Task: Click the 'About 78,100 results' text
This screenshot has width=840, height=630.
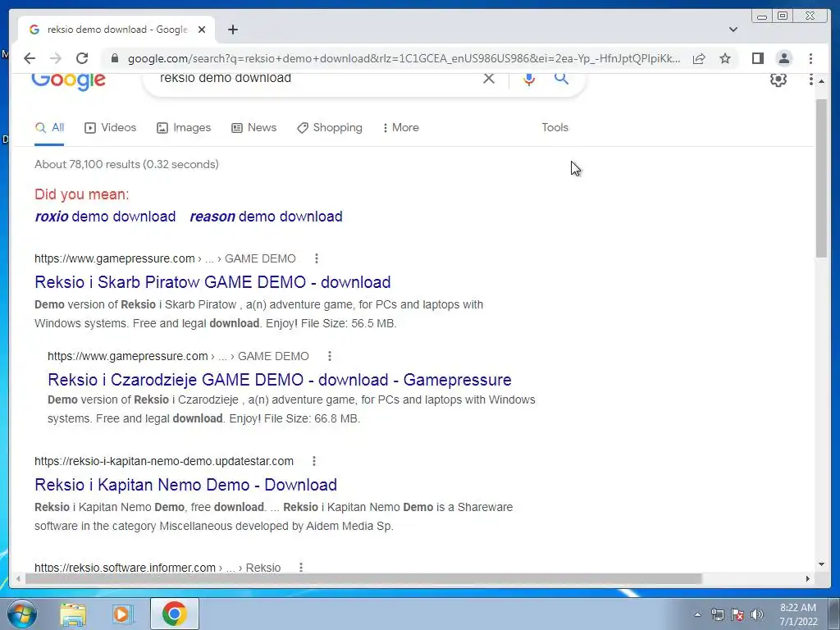Action: [126, 164]
